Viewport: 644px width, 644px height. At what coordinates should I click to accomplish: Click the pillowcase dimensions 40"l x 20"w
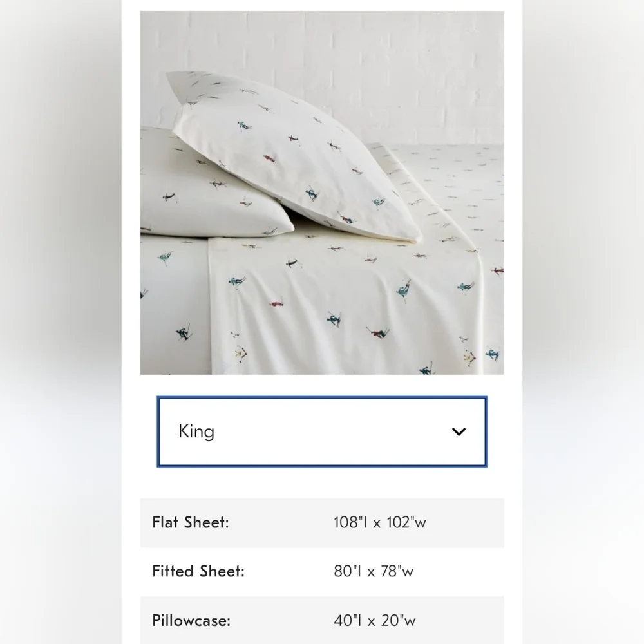click(x=375, y=621)
